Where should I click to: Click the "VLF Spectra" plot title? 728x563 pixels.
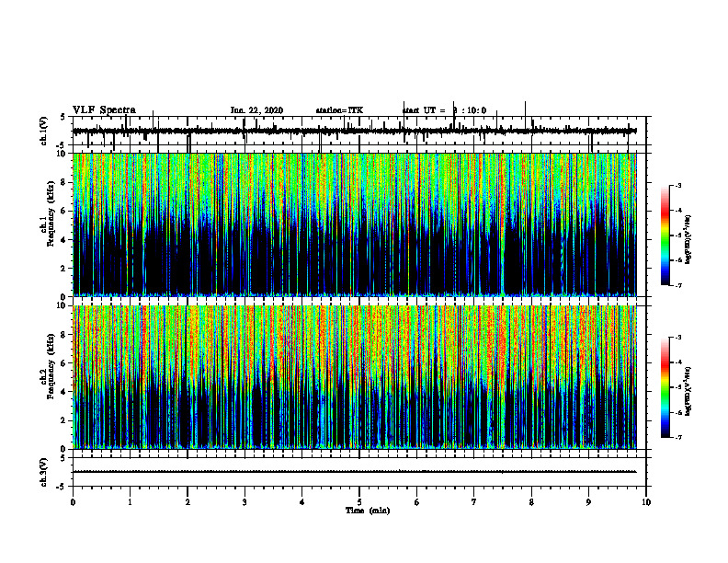104,110
